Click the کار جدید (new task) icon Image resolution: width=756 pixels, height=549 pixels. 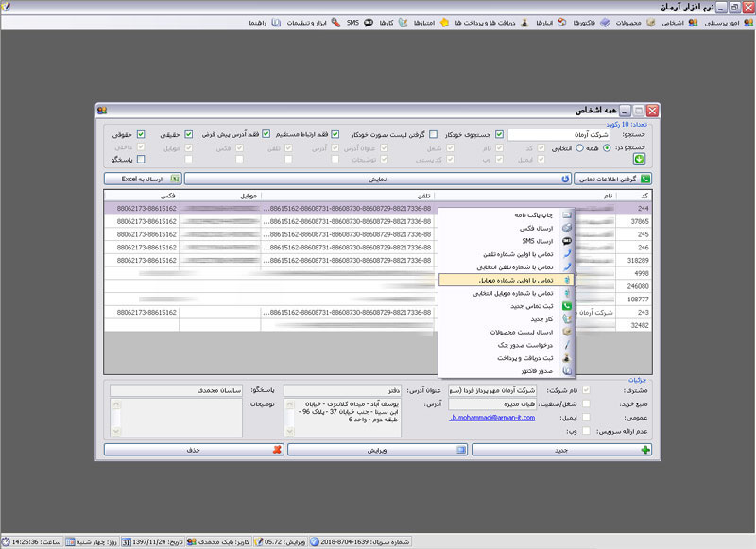click(566, 319)
